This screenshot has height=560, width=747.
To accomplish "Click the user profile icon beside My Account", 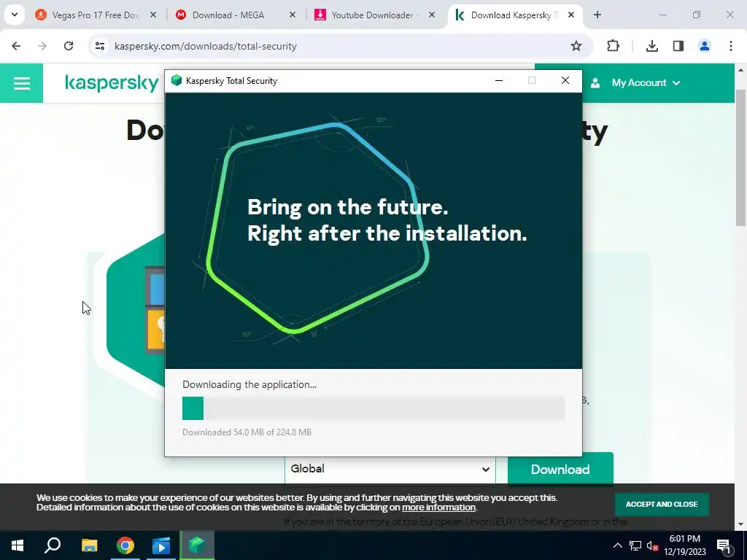I will 595,83.
